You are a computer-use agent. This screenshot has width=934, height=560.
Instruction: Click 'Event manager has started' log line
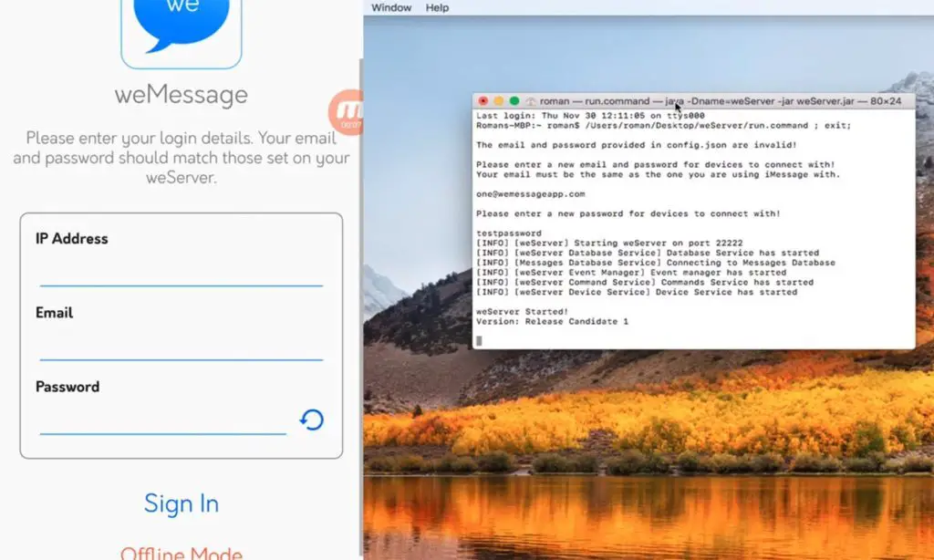pyautogui.click(x=631, y=273)
